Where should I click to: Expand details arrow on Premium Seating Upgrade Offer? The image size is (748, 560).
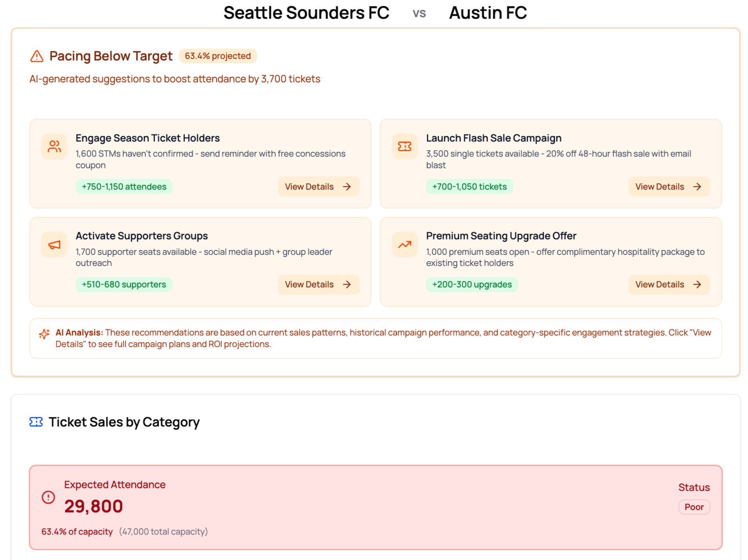pos(697,285)
